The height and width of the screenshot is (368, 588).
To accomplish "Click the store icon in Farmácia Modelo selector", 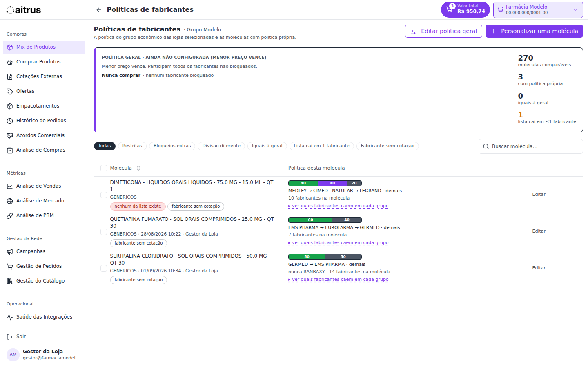I will pyautogui.click(x=501, y=10).
